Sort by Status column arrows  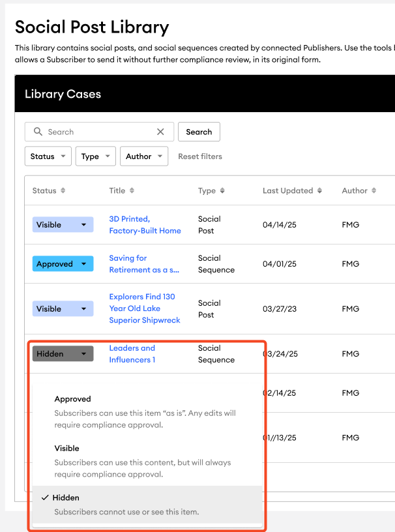coord(63,190)
